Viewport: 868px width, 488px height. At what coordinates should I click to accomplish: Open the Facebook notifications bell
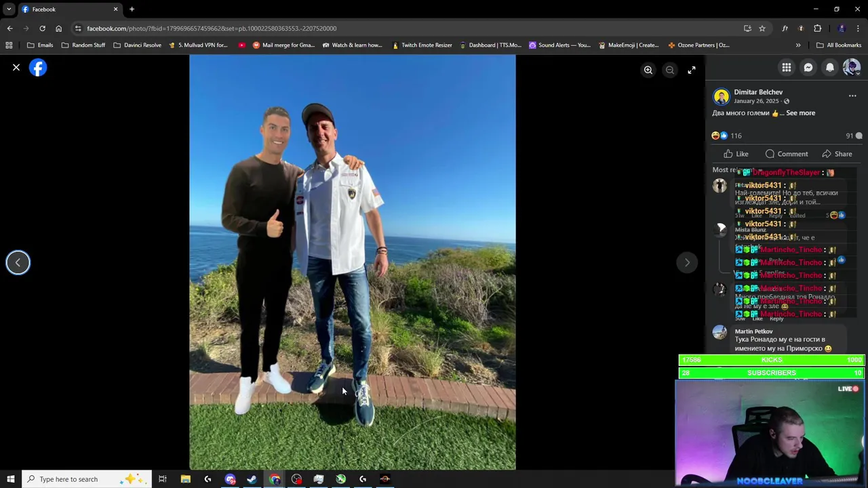[830, 67]
